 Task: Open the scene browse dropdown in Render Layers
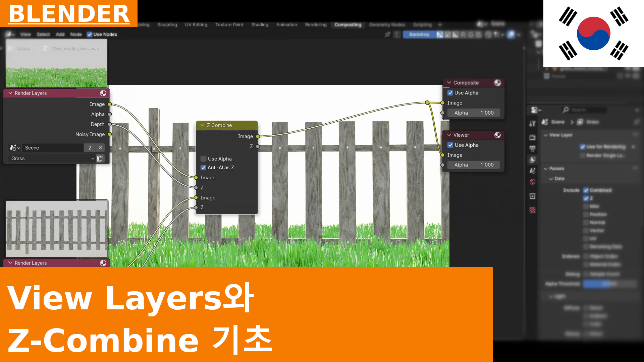15,148
